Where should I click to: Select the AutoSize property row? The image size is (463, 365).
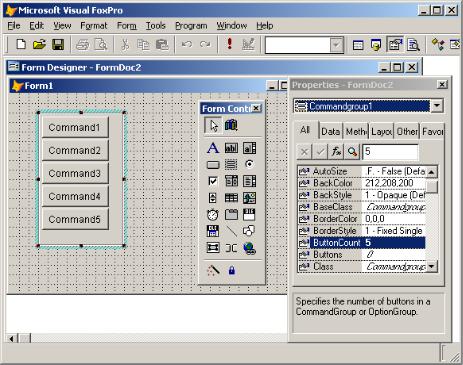[x=362, y=171]
